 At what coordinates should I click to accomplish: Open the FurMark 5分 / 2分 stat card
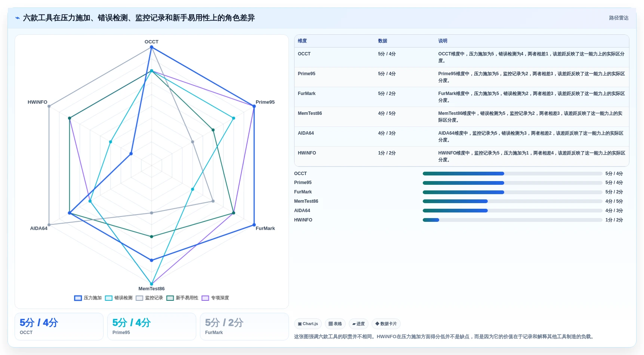(244, 327)
